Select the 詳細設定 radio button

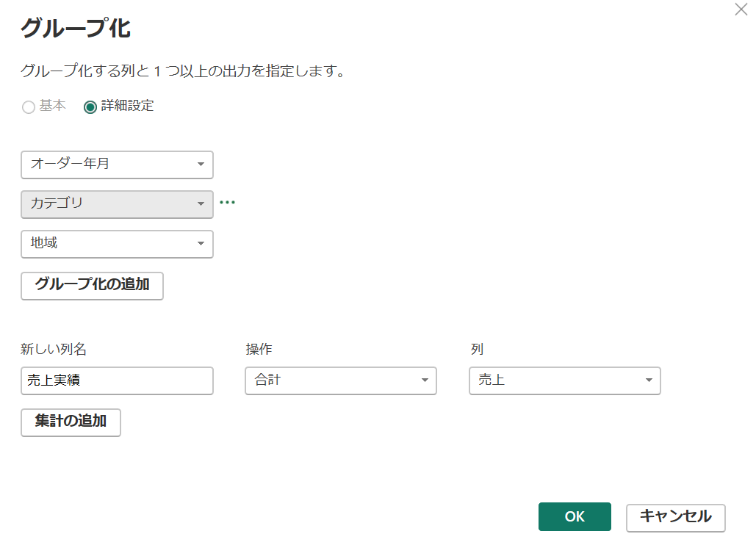90,107
